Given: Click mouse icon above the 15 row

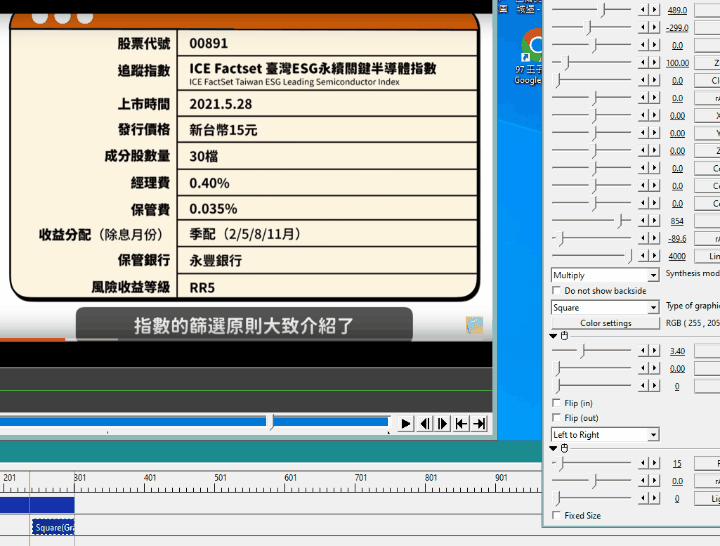Looking at the screenshot, I should point(564,448).
